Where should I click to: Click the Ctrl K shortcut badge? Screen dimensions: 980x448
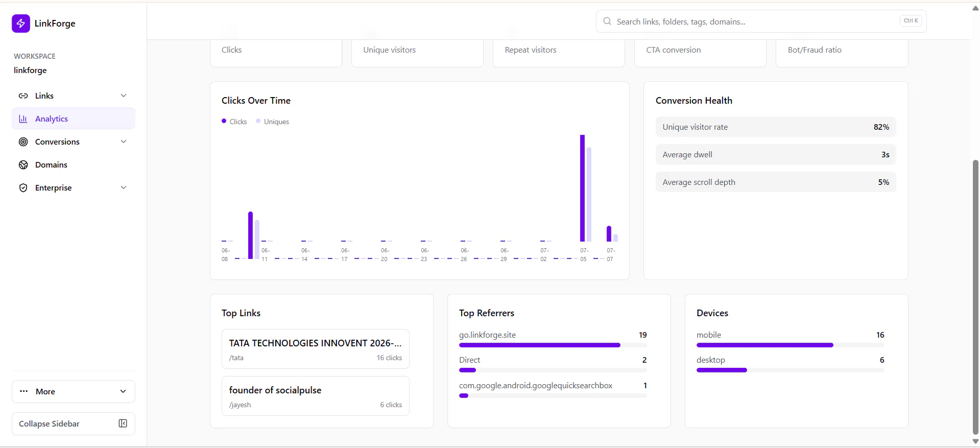[x=911, y=21]
